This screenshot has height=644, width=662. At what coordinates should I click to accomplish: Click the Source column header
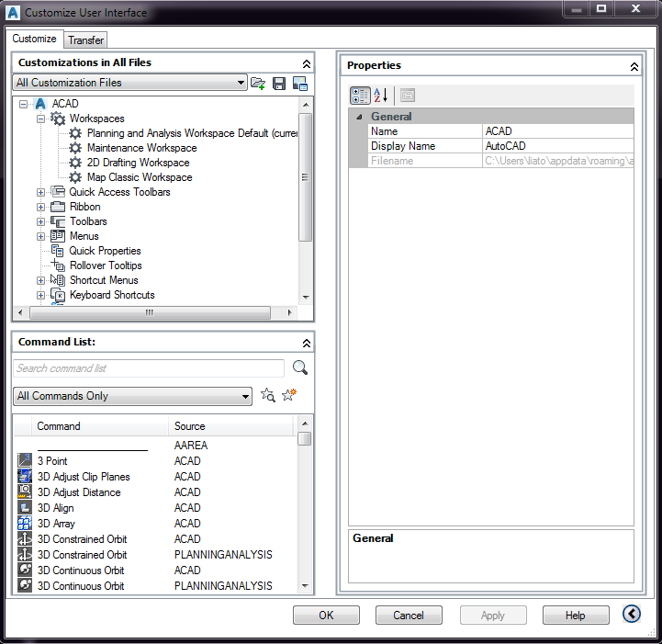tap(231, 426)
